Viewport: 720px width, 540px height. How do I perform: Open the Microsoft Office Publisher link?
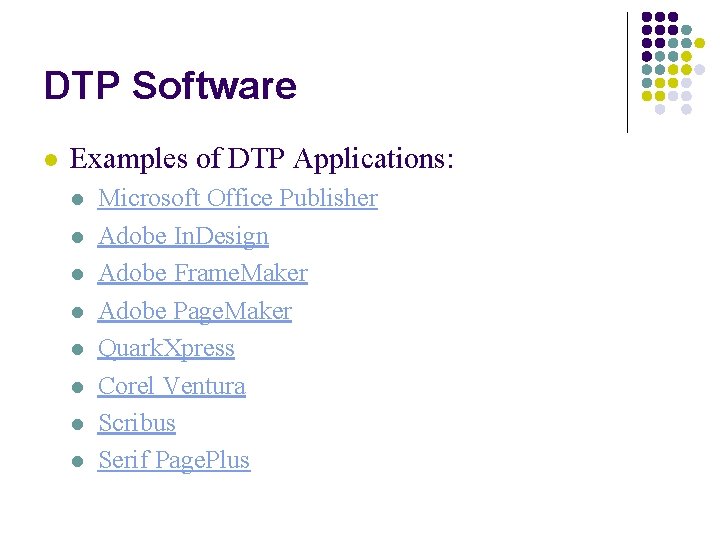[x=237, y=198]
